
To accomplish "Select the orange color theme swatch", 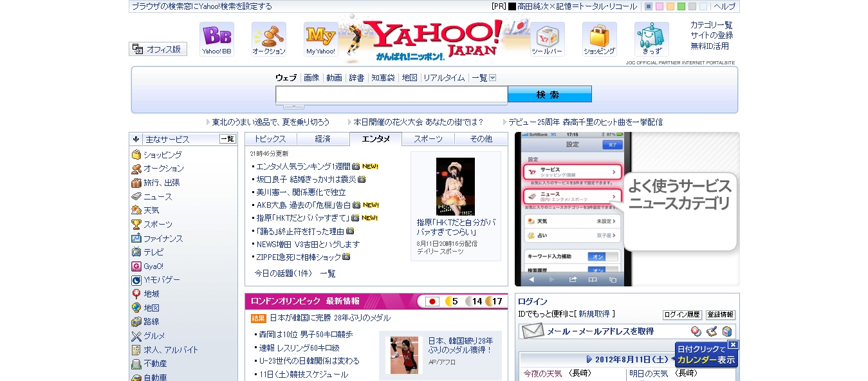I will 670,6.
